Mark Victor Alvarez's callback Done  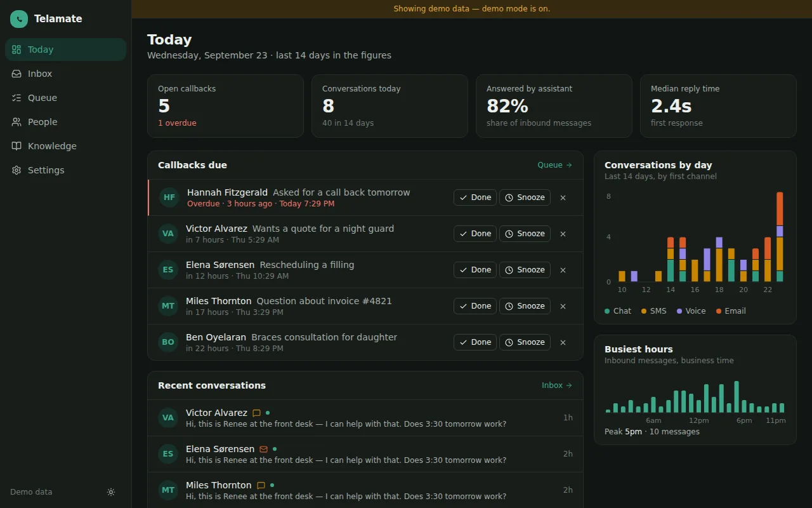(475, 234)
